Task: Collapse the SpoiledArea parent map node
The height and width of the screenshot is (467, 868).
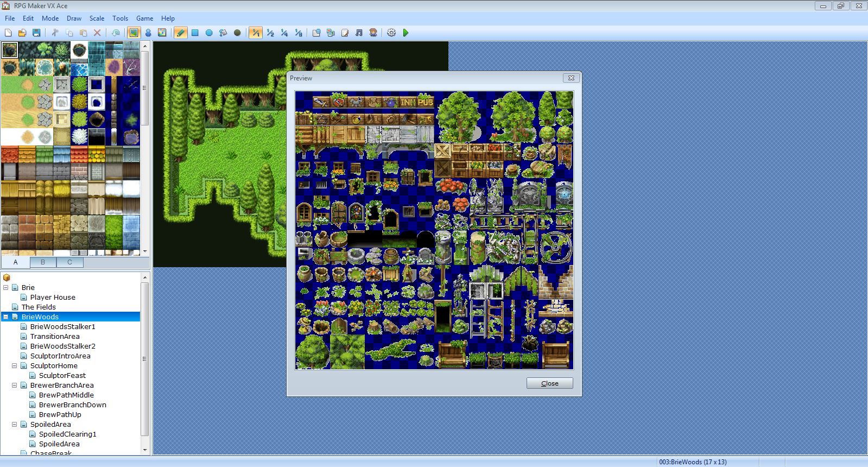Action: click(x=15, y=424)
